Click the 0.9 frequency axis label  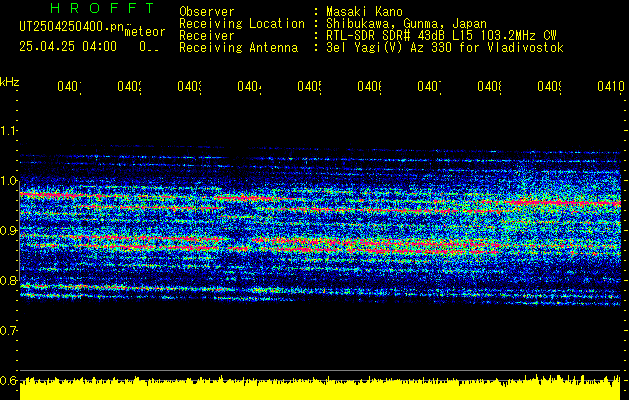[8, 231]
